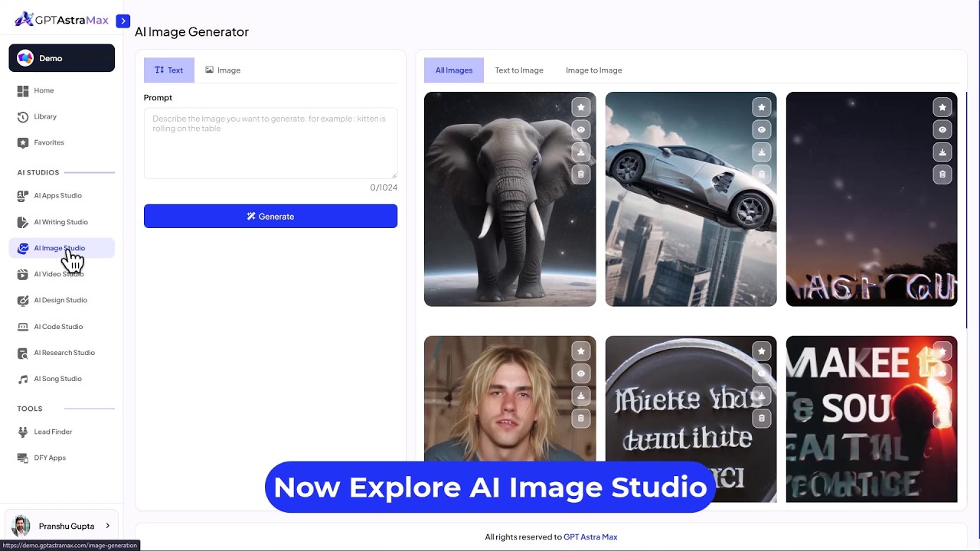Open the GPT Astra Max footer link
Screen dimensions: 980x551
click(x=590, y=537)
